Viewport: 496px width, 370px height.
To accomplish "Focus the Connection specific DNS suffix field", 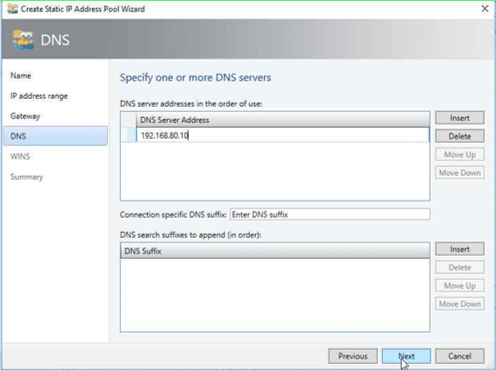I will click(330, 214).
